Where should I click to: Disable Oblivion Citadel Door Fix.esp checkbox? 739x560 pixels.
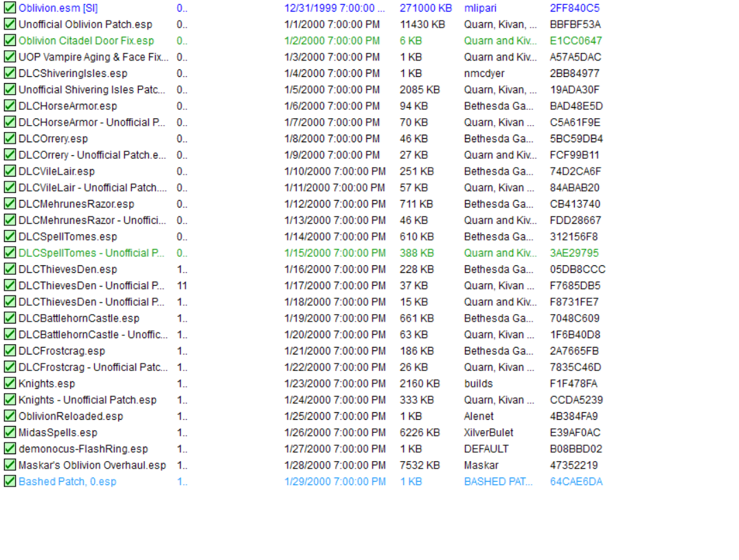pyautogui.click(x=10, y=41)
